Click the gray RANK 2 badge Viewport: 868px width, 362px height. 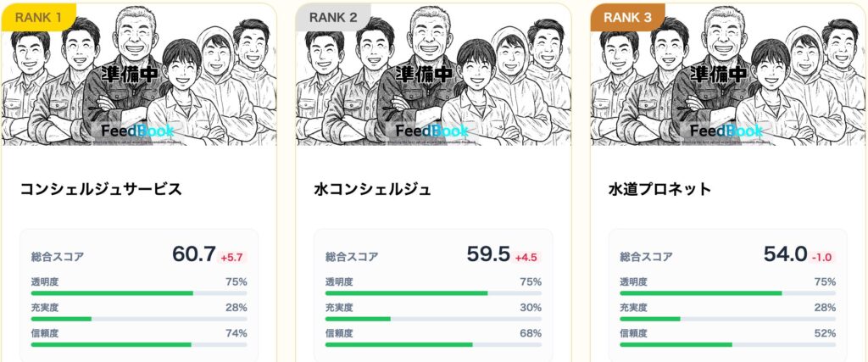(333, 16)
